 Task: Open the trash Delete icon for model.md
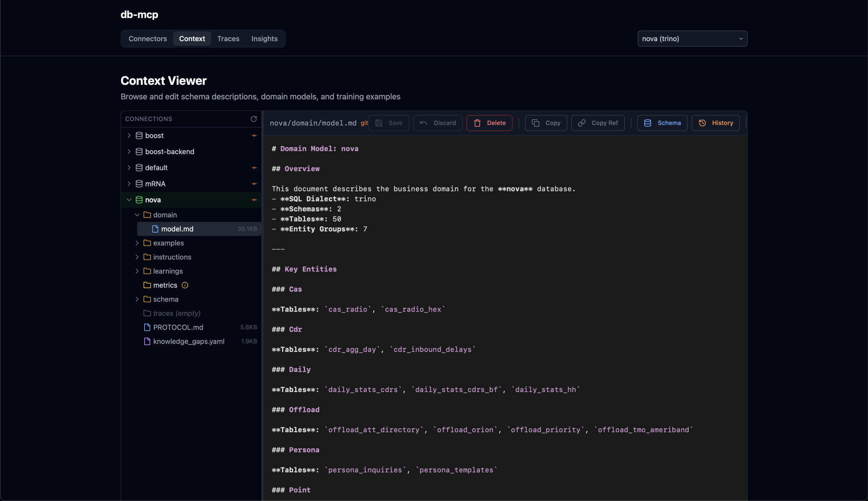(x=477, y=123)
